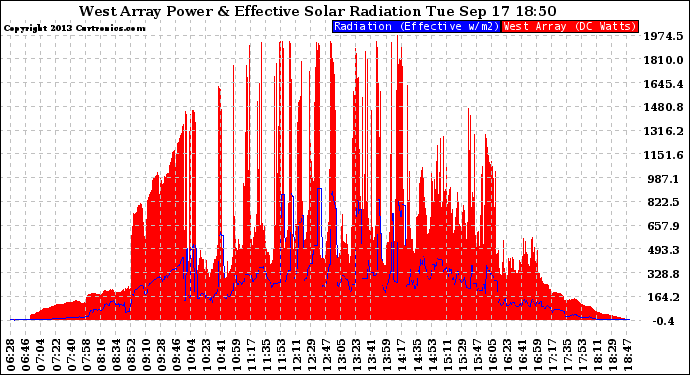Click the 17:35 time label

click(x=566, y=354)
